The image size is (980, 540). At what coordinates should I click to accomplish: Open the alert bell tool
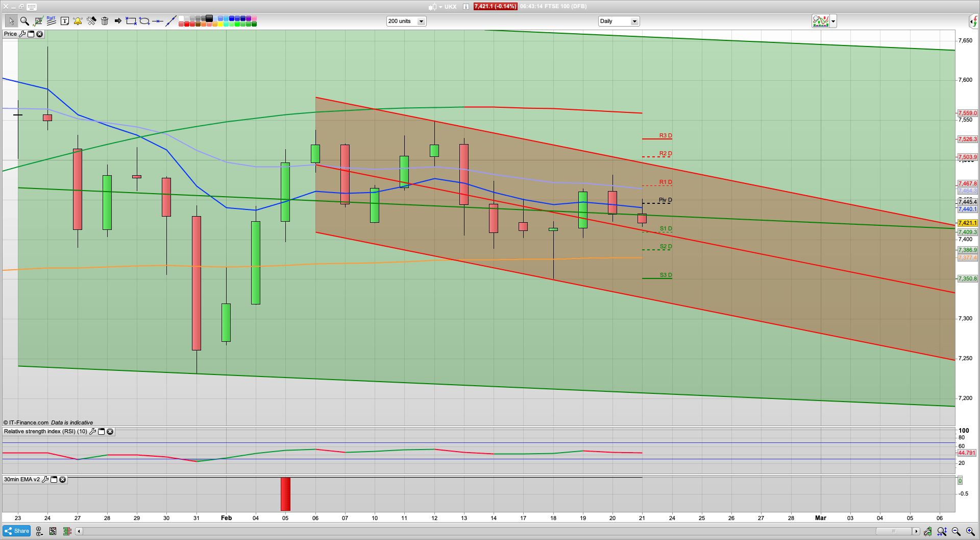[78, 21]
